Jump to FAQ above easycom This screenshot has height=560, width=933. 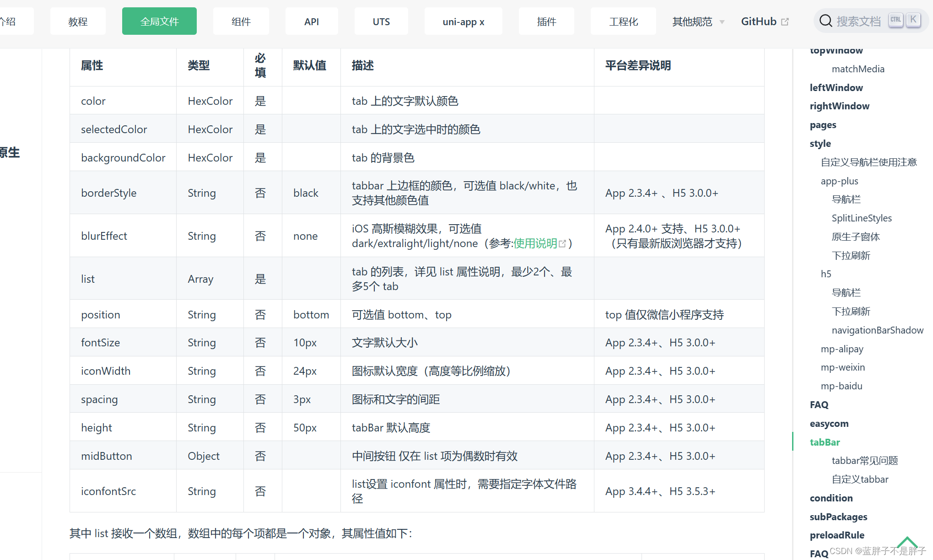click(819, 405)
